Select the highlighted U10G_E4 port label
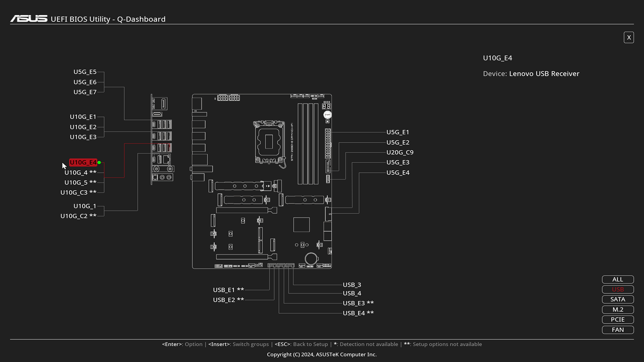644x362 pixels. point(83,163)
